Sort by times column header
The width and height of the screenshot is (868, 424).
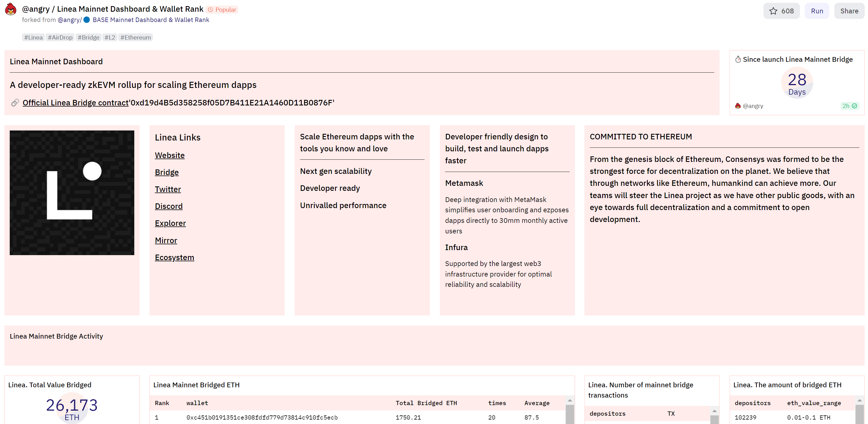[497, 403]
